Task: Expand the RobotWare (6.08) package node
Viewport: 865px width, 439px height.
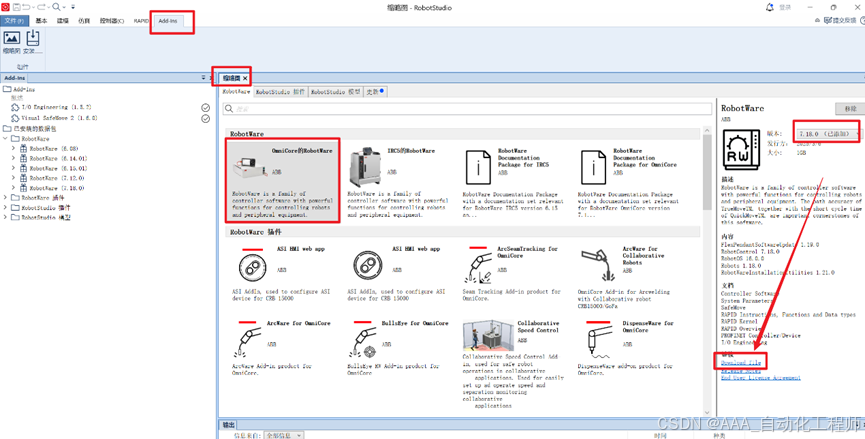Action: (x=14, y=148)
